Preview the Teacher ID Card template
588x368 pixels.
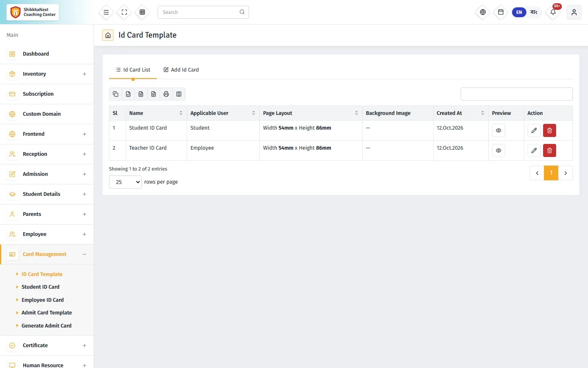tap(499, 150)
